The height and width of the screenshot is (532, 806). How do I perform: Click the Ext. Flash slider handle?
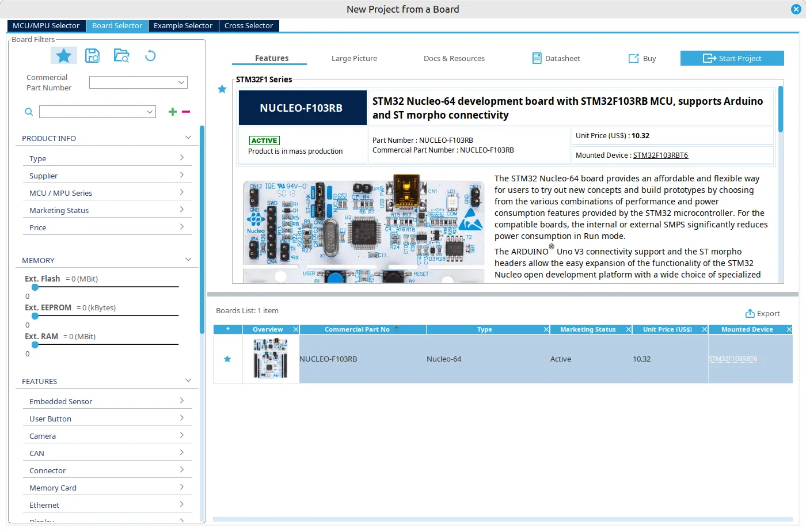point(35,287)
